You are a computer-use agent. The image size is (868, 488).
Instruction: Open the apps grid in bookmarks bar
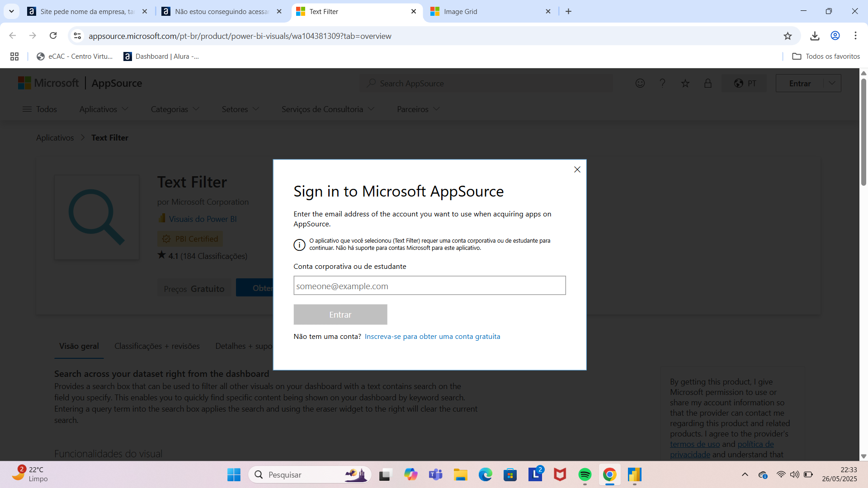14,56
